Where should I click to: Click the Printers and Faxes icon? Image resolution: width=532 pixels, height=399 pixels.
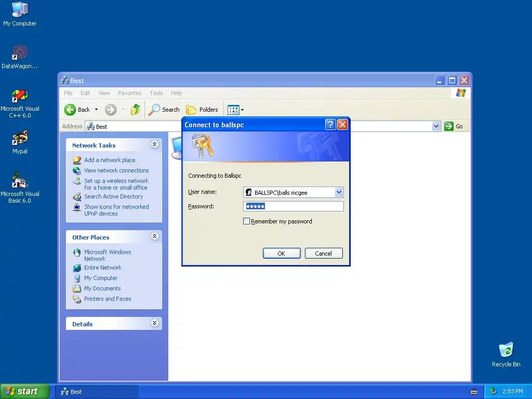pos(77,299)
